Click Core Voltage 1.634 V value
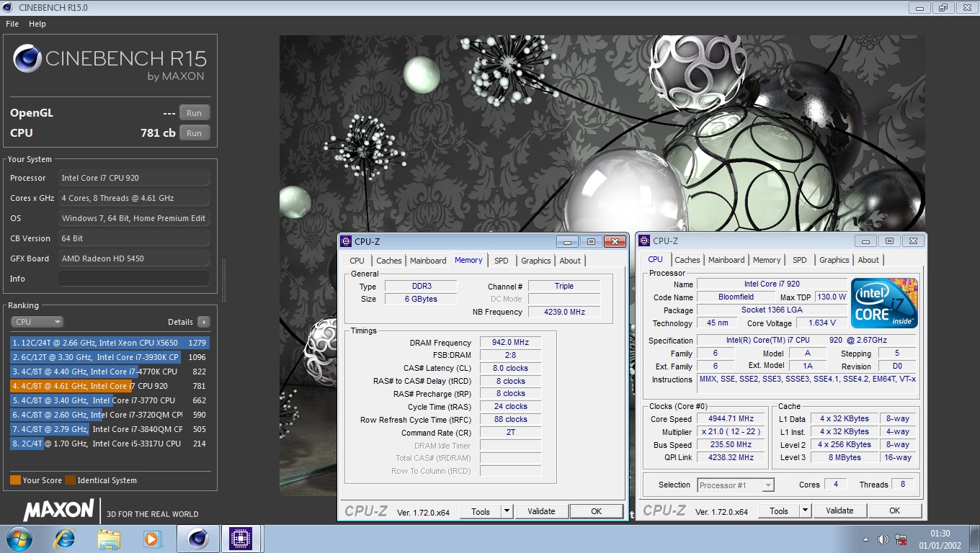980x553 pixels. [822, 323]
